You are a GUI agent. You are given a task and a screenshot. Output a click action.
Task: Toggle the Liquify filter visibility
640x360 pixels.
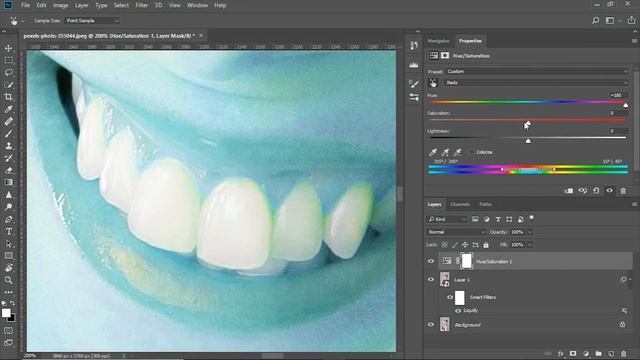click(458, 311)
